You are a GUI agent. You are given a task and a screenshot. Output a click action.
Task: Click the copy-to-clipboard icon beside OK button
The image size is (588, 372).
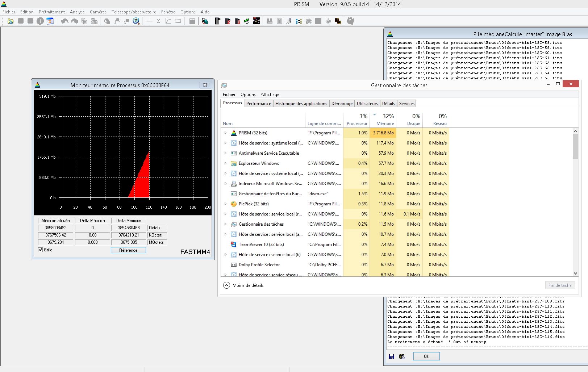402,356
